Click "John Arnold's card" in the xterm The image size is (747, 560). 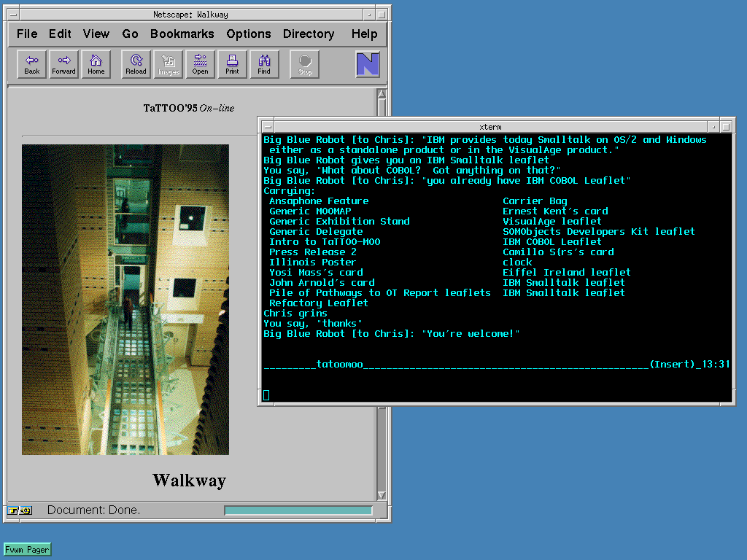pyautogui.click(x=322, y=283)
